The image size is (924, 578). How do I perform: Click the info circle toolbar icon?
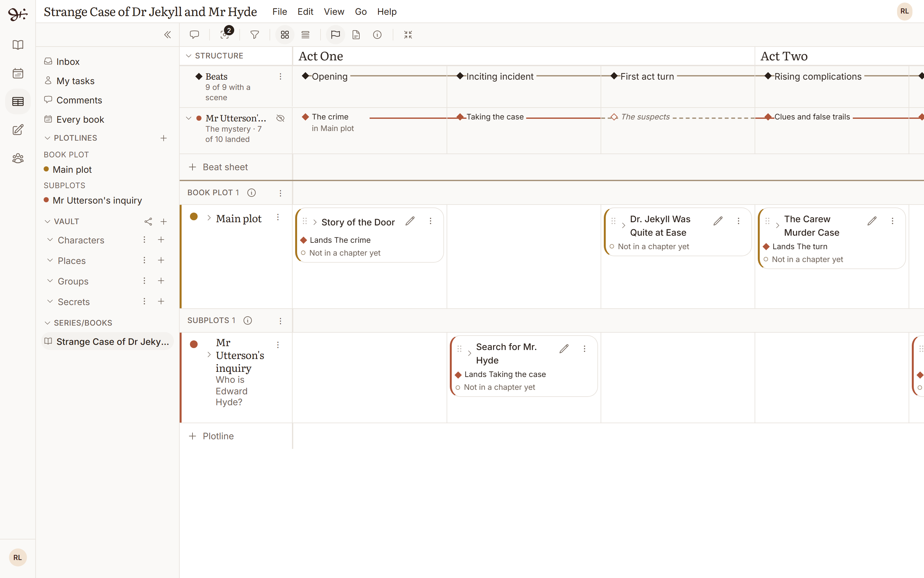[x=377, y=35]
